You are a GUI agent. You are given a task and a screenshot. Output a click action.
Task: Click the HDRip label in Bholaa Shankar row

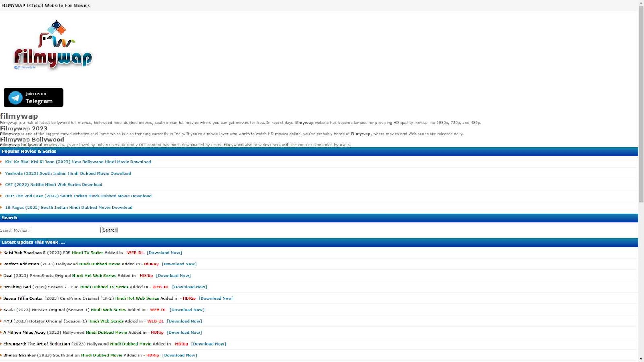click(x=153, y=355)
